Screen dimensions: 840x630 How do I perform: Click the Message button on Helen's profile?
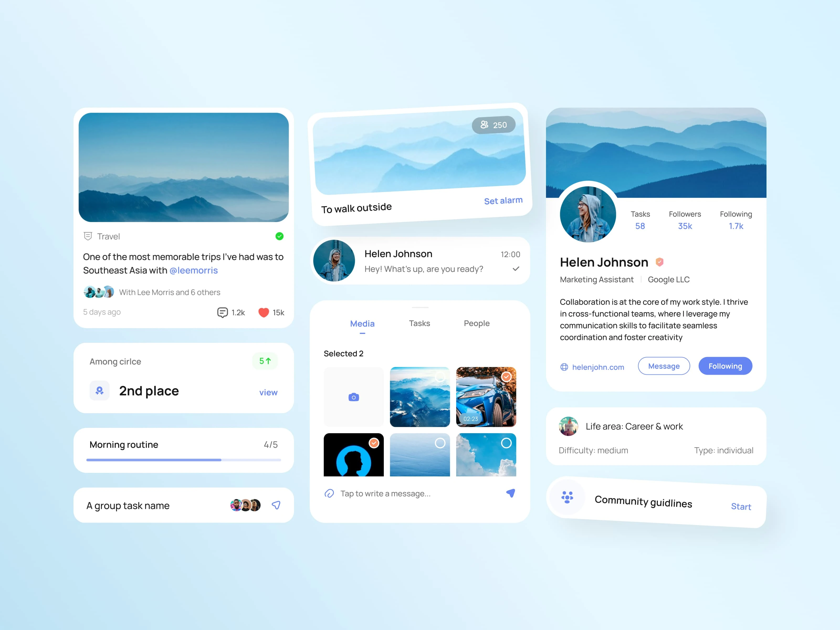[663, 366]
